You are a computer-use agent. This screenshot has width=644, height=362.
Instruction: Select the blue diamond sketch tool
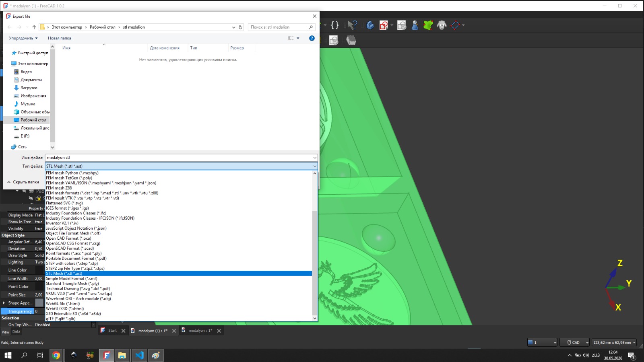455,25
